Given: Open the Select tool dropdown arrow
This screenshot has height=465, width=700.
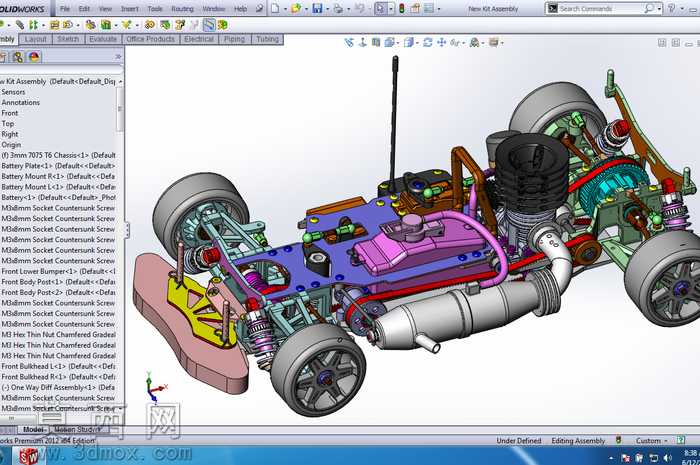Looking at the screenshot, I should click(391, 9).
